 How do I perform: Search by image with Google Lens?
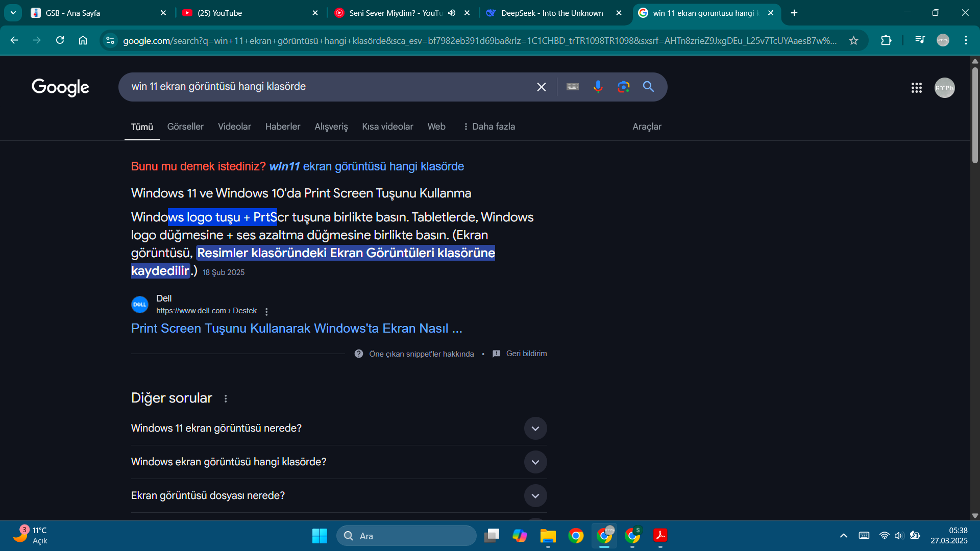623,87
